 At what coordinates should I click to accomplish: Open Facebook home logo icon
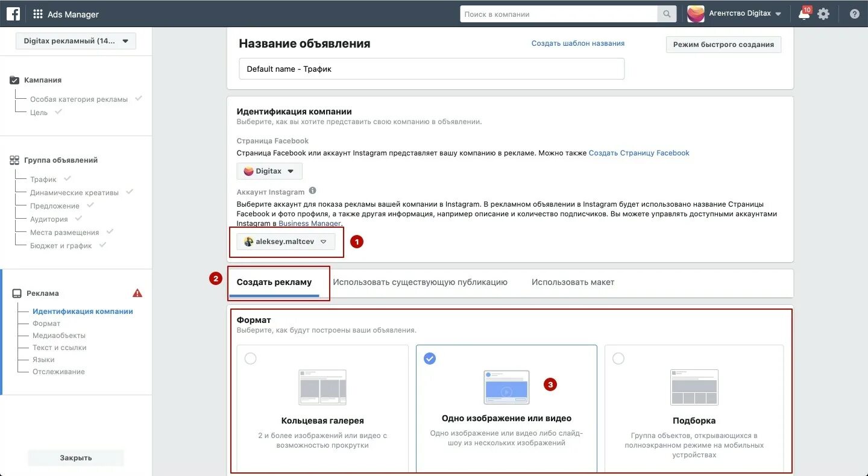click(13, 13)
